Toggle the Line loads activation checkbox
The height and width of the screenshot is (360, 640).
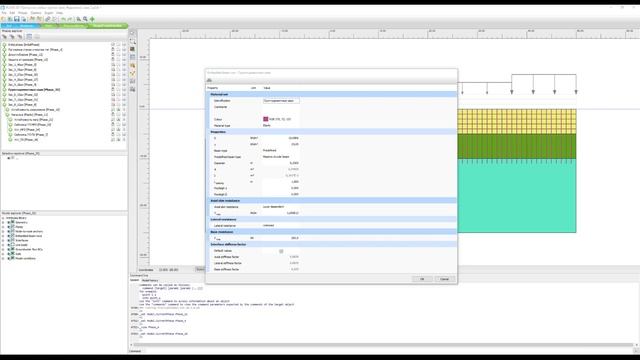point(13,244)
